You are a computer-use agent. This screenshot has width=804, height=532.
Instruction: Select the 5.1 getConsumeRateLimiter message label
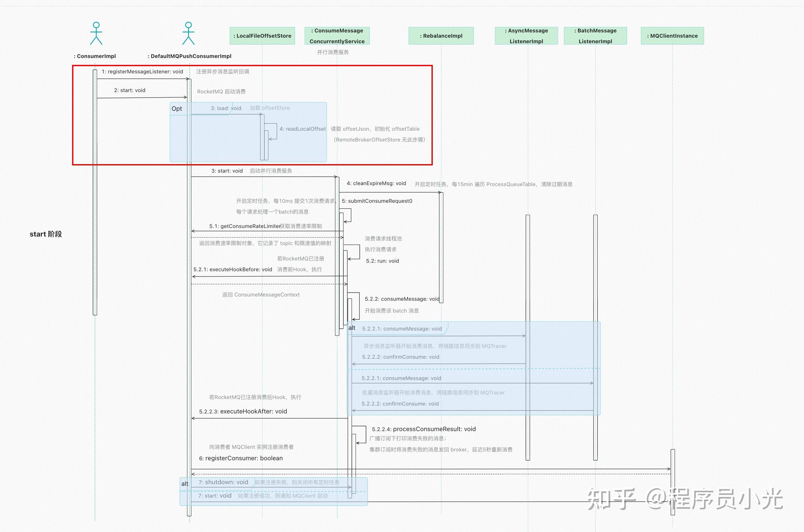245,226
